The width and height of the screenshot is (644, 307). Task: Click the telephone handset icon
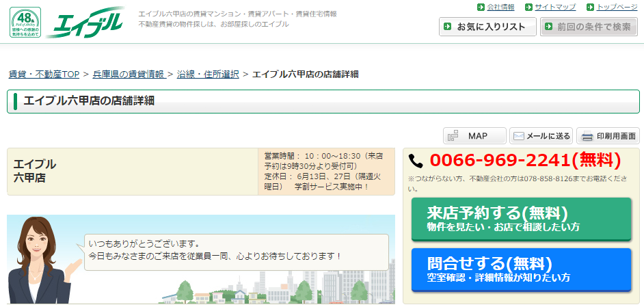(x=416, y=161)
